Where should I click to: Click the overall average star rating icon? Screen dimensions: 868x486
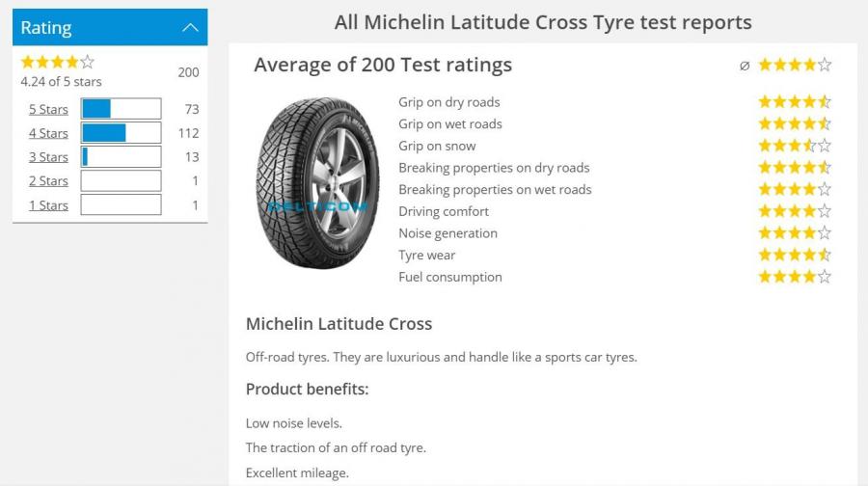pyautogui.click(x=794, y=66)
